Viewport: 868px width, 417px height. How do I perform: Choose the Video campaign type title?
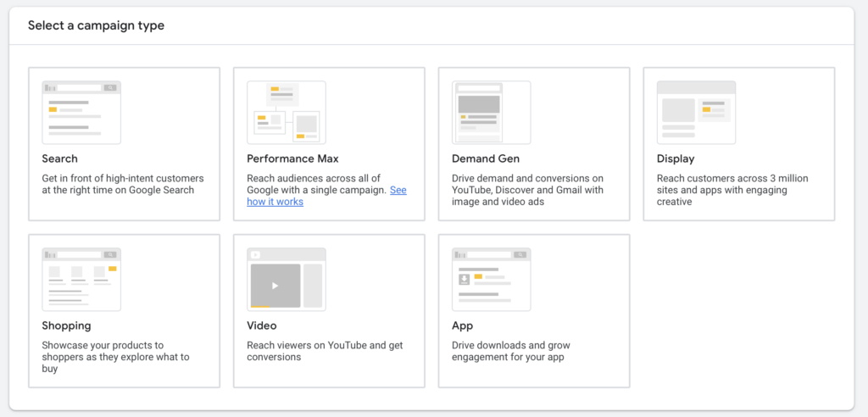click(261, 325)
